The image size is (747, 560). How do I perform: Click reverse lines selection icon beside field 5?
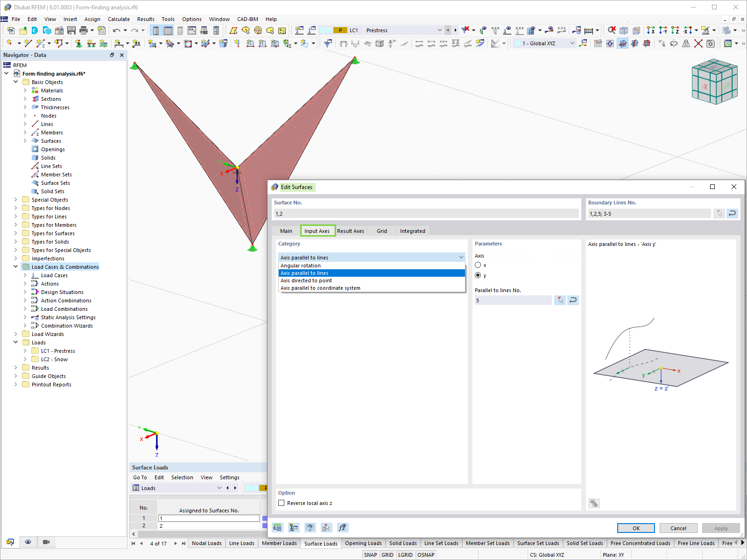(573, 300)
